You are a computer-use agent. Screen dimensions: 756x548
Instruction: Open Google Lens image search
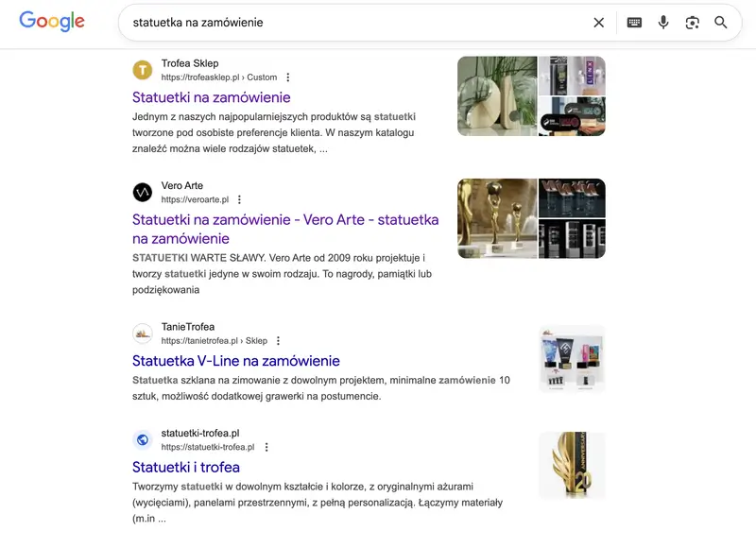pyautogui.click(x=694, y=22)
